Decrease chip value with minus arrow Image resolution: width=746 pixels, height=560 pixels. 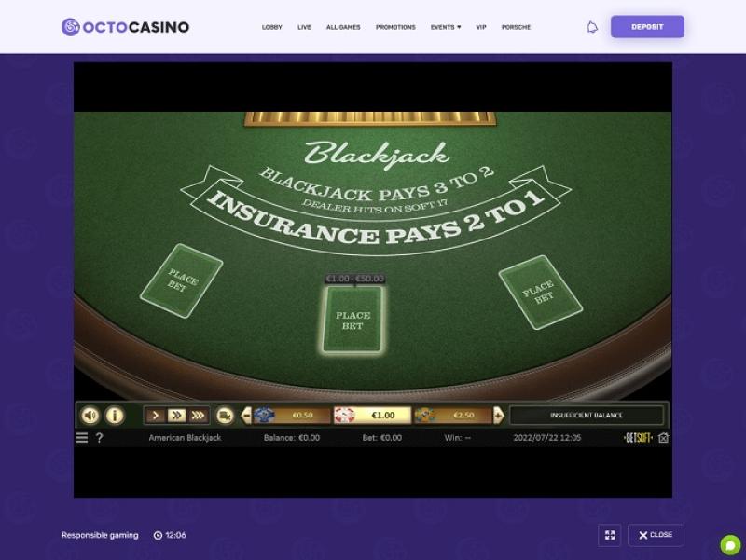tap(246, 415)
